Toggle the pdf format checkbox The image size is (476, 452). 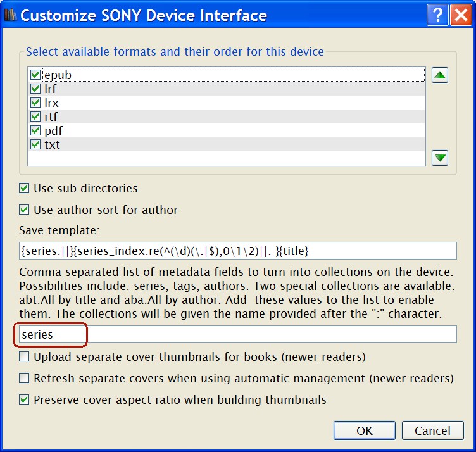[x=35, y=131]
